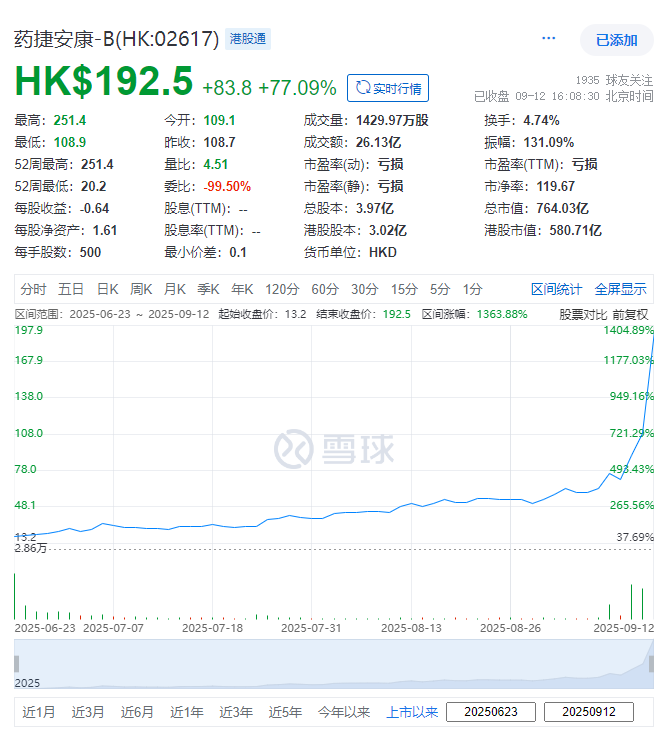Click the 成交量 value 1429.97万股

(x=392, y=121)
